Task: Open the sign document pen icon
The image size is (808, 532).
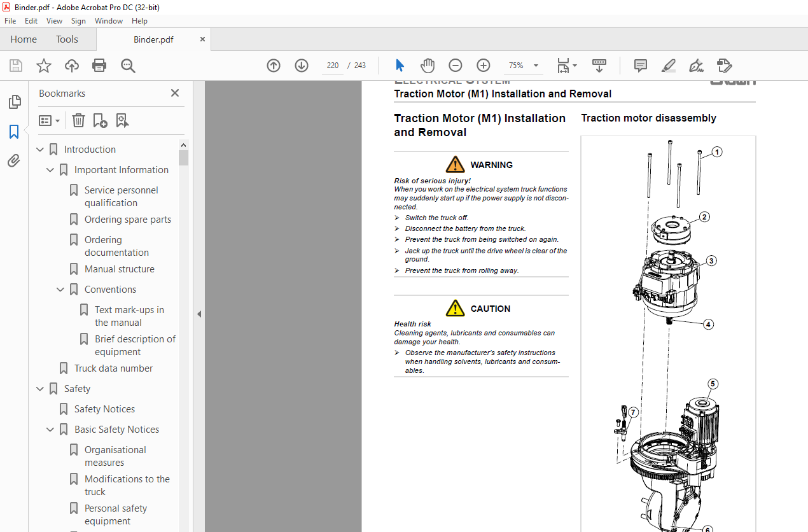Action: [x=696, y=66]
